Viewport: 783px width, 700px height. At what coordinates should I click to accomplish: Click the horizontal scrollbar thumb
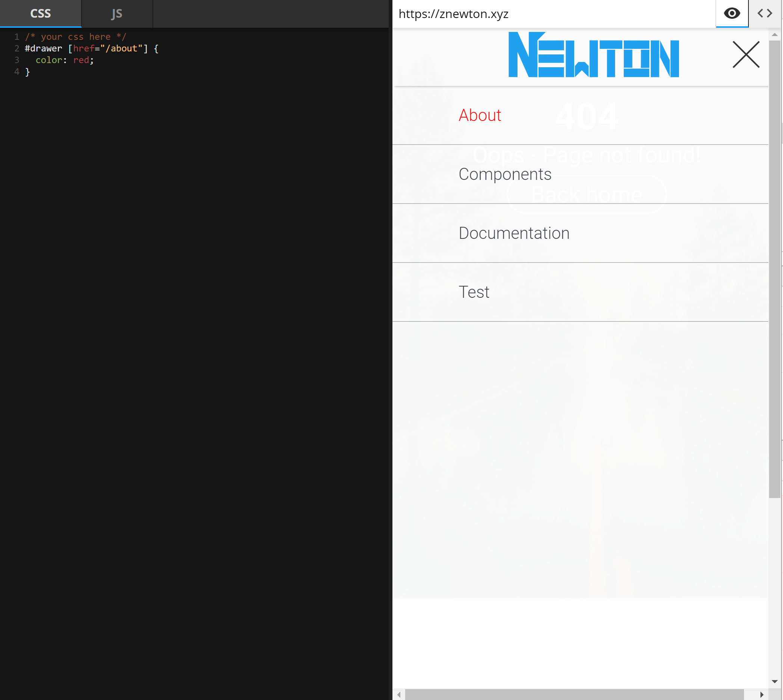574,695
